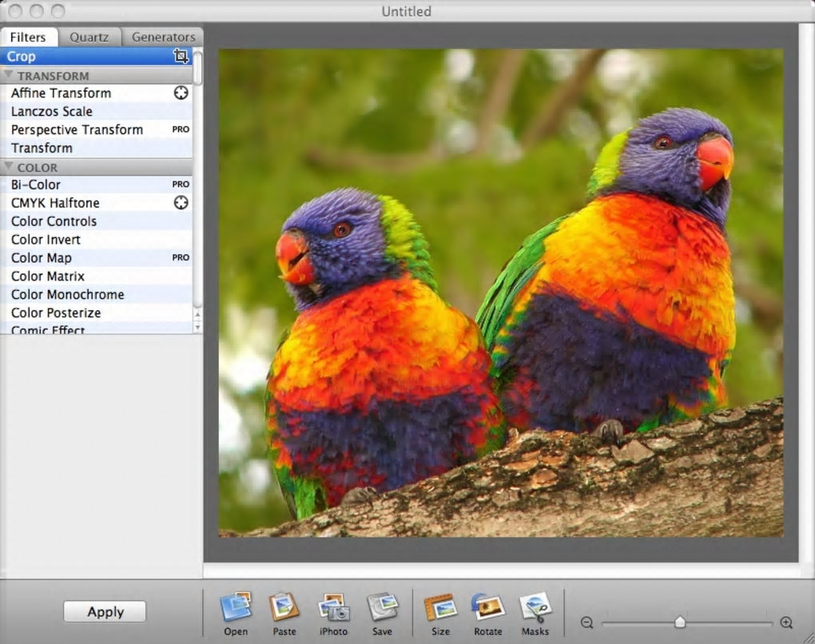Collapse the TRANSFORM section

pyautogui.click(x=9, y=75)
